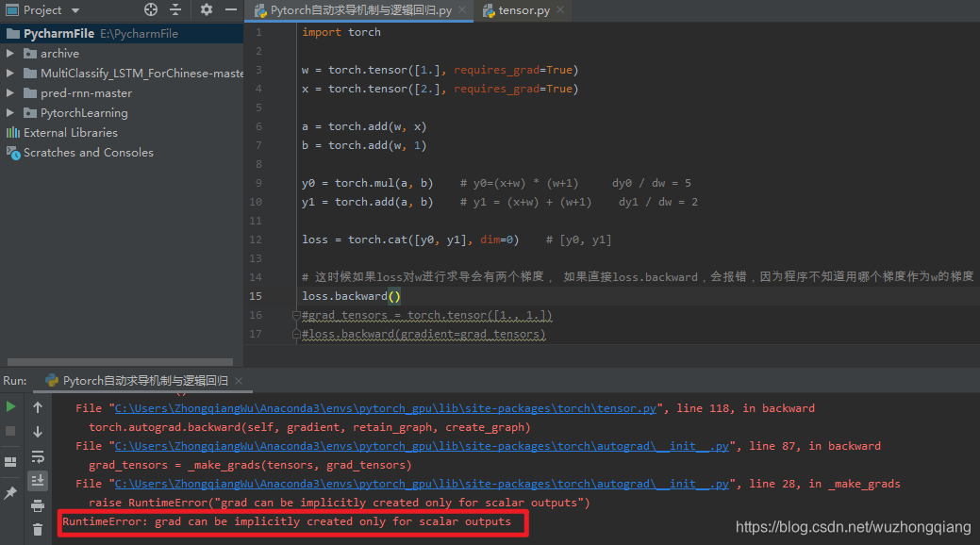Viewport: 980px width, 545px height.
Task: Select the PytorchLearning folder row
Action: (x=122, y=113)
